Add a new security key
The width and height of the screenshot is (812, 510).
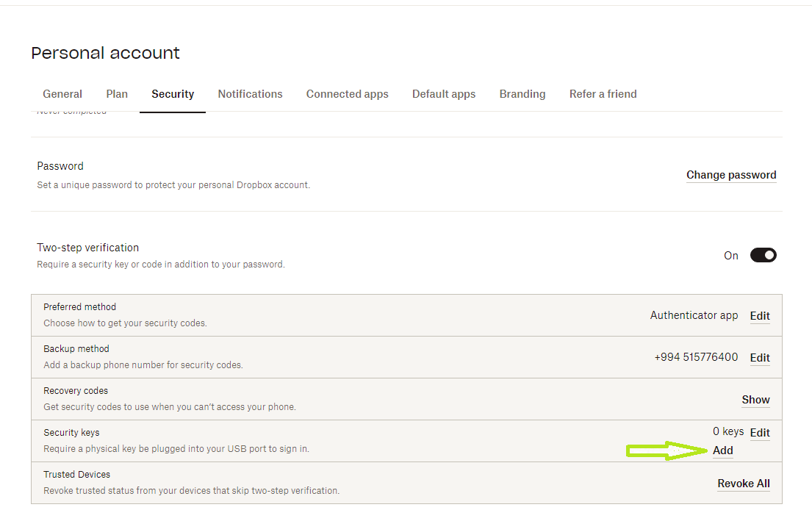[723, 450]
